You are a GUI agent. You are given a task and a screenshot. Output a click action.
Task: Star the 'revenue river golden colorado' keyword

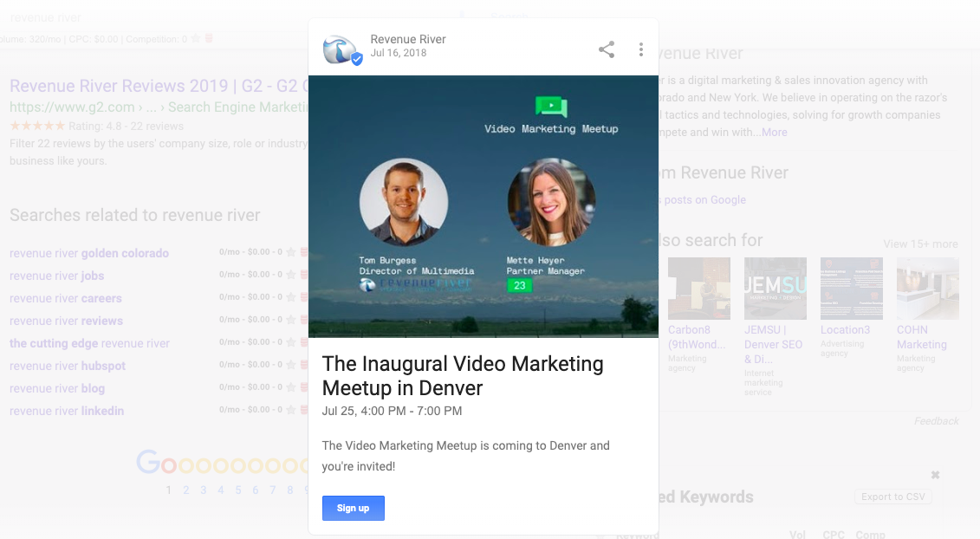tap(290, 252)
